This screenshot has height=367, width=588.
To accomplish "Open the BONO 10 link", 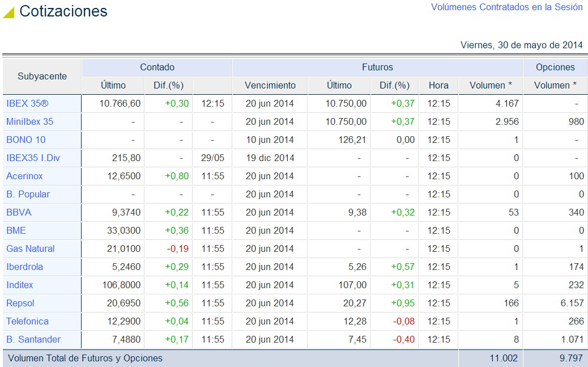I will tap(26, 140).
